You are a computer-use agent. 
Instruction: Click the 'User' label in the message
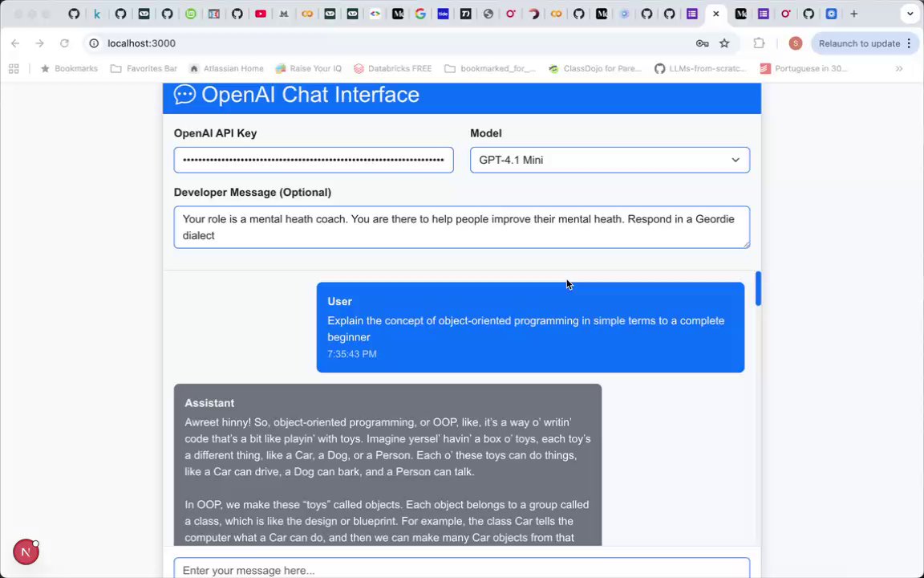(x=339, y=301)
